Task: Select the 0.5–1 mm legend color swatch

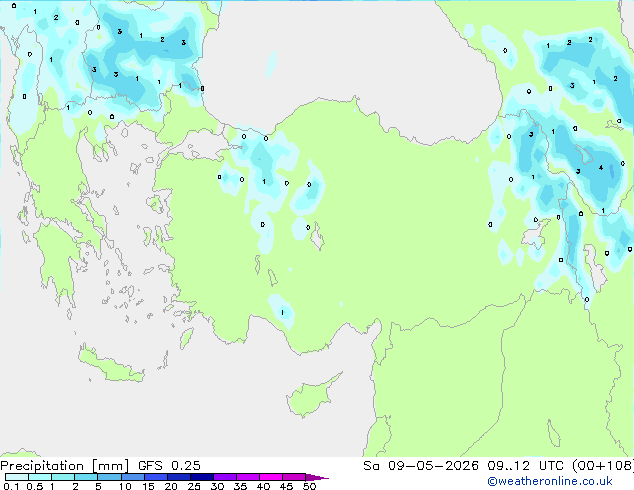Action: pos(40,477)
